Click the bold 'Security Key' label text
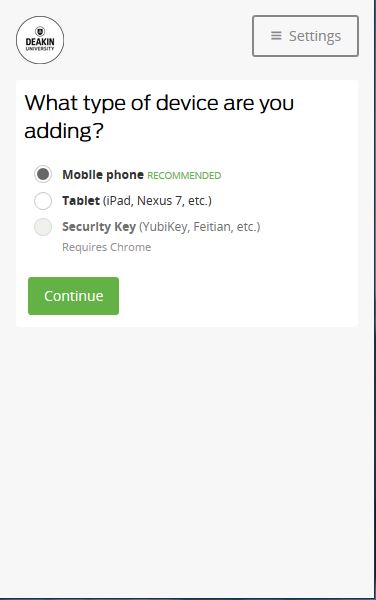 (x=99, y=227)
